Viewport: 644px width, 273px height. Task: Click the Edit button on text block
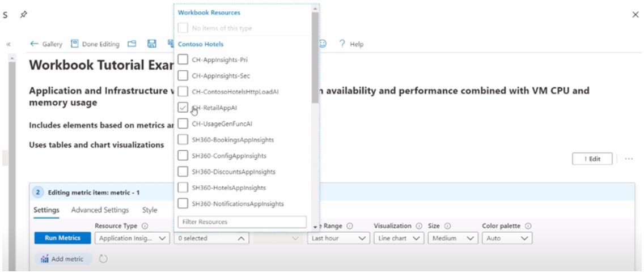point(592,159)
